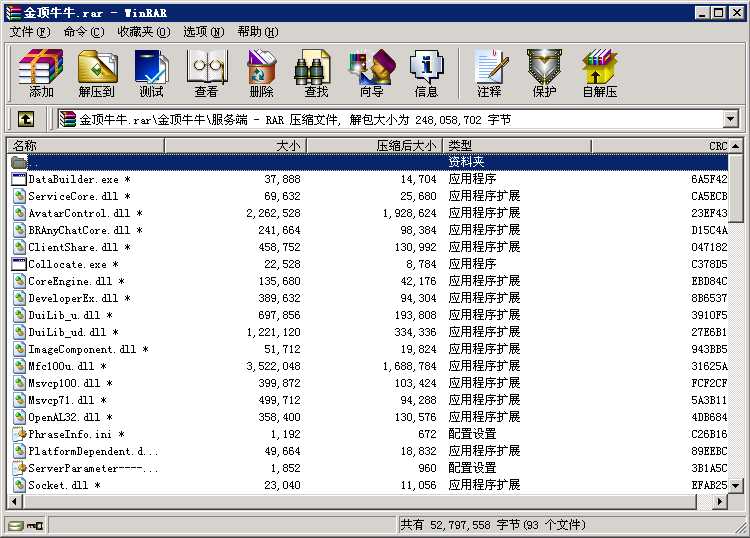750x538 pixels.
Task: Launch the 向导 (Wizard) tool
Action: [x=372, y=73]
